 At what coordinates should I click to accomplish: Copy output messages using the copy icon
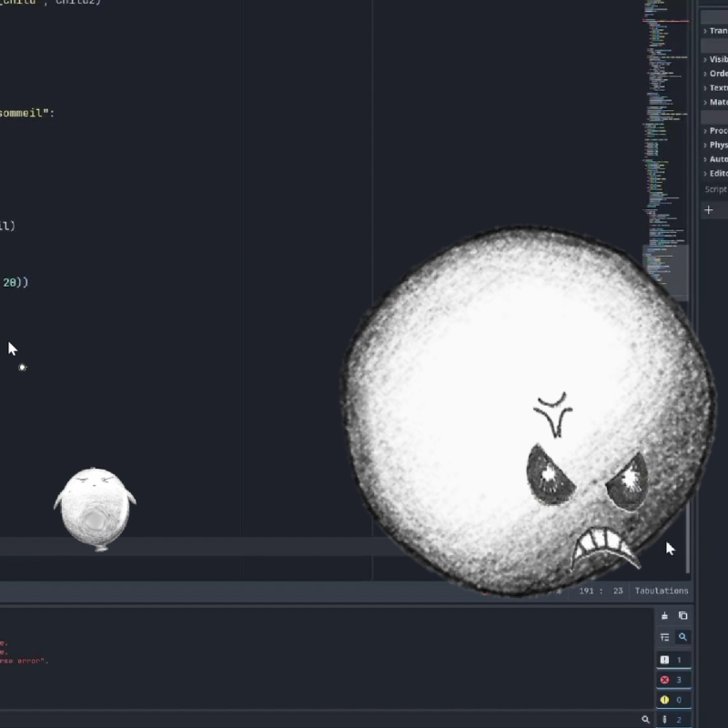(x=683, y=616)
